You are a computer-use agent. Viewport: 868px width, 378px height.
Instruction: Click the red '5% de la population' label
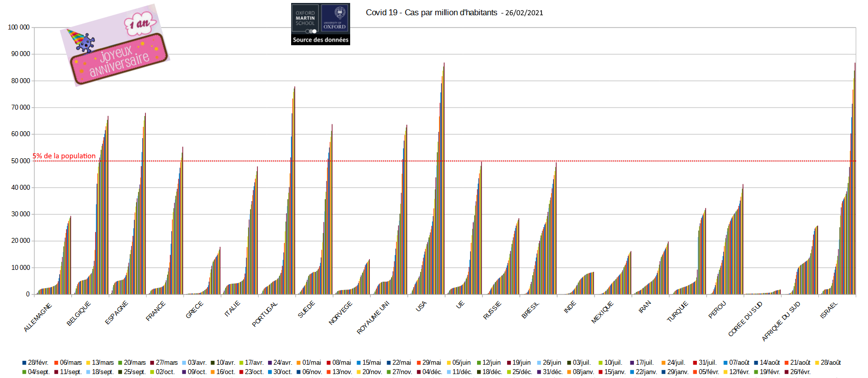pyautogui.click(x=64, y=156)
